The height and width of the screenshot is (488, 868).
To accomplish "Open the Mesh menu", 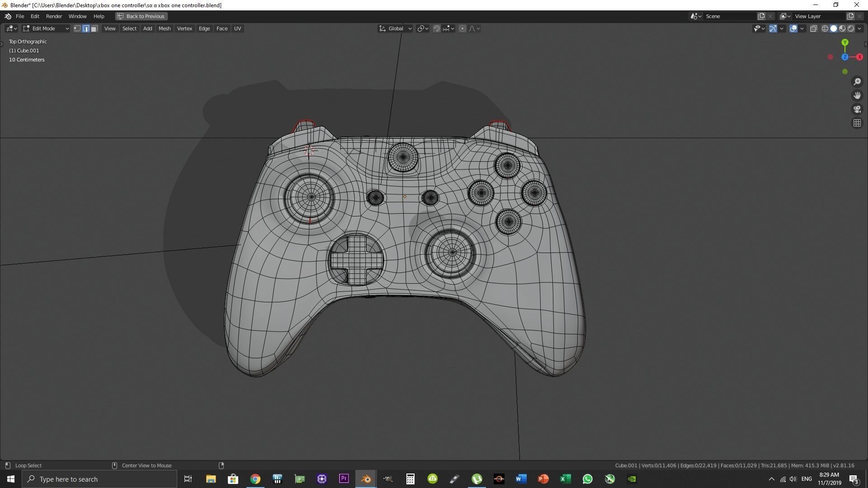I will 164,28.
